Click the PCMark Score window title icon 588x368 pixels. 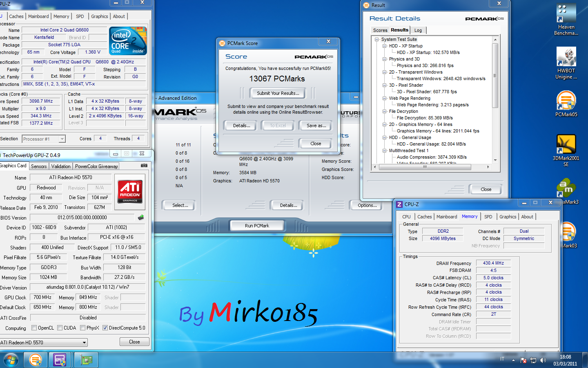pos(222,43)
